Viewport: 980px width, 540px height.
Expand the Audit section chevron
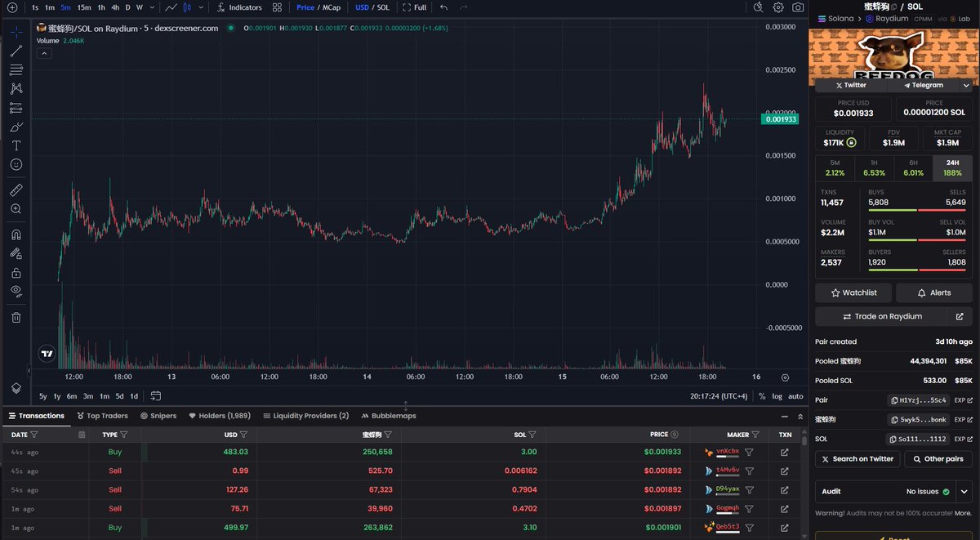pos(964,492)
